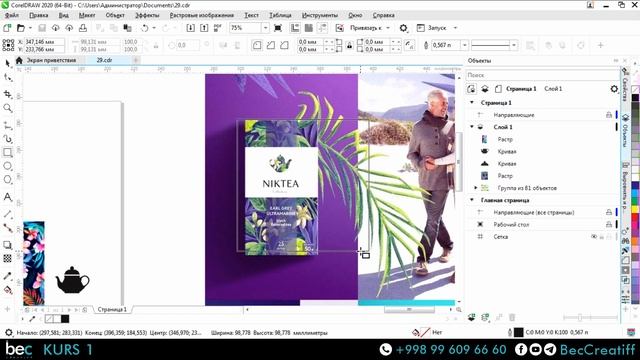The image size is (640, 360).
Task: Select chamfered corner style button
Action: coord(284,45)
